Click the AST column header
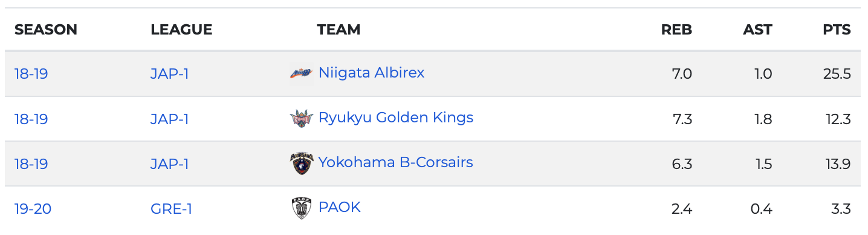Screen dimensions: 868x235 pyautogui.click(x=757, y=30)
